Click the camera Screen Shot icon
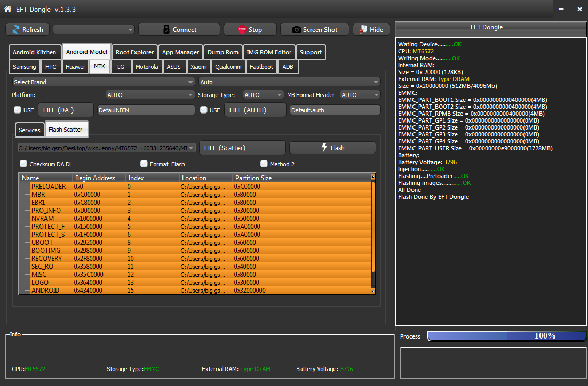Image resolution: width=588 pixels, height=386 pixels. pos(296,29)
